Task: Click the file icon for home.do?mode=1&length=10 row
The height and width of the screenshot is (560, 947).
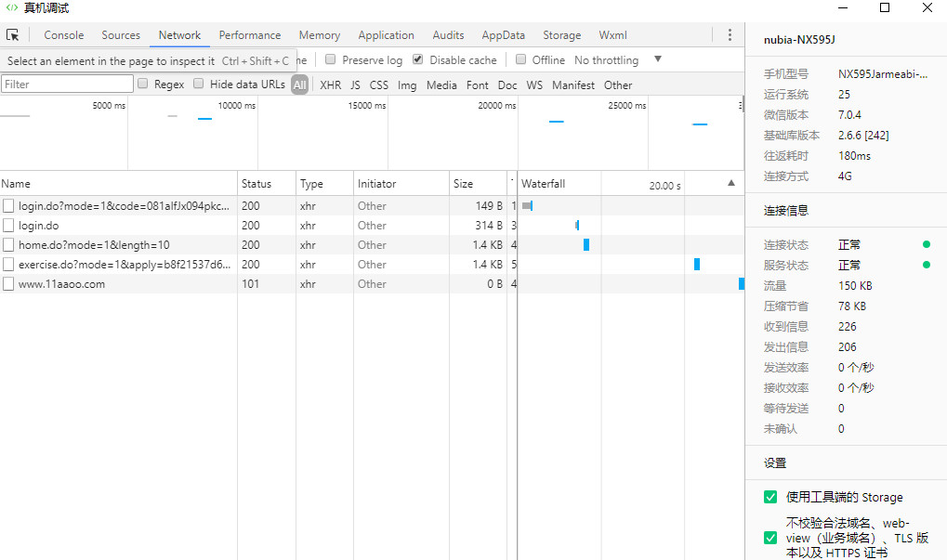Action: 8,245
